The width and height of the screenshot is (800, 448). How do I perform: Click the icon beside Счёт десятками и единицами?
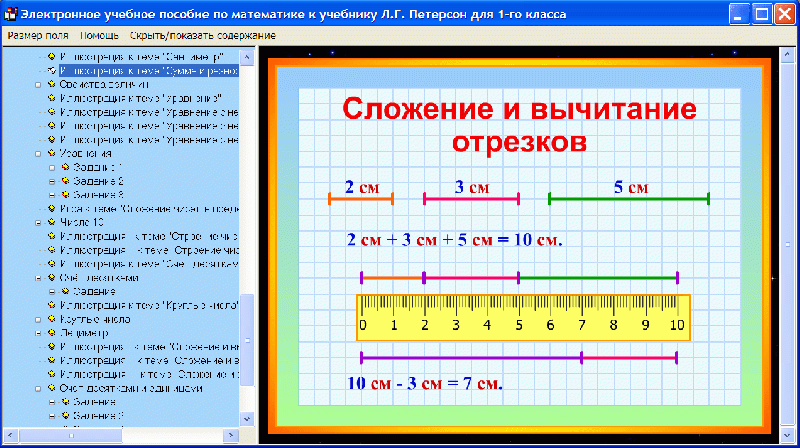click(52, 388)
